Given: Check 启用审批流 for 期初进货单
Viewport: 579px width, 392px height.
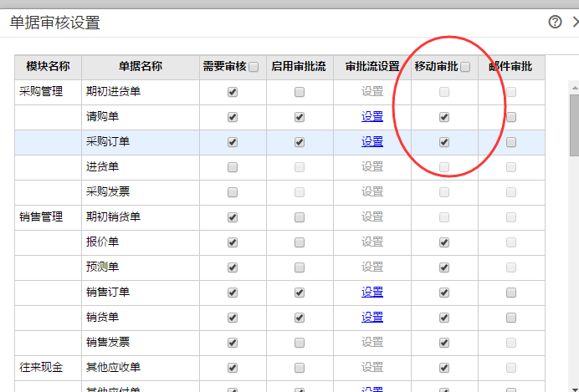Looking at the screenshot, I should pyautogui.click(x=300, y=92).
